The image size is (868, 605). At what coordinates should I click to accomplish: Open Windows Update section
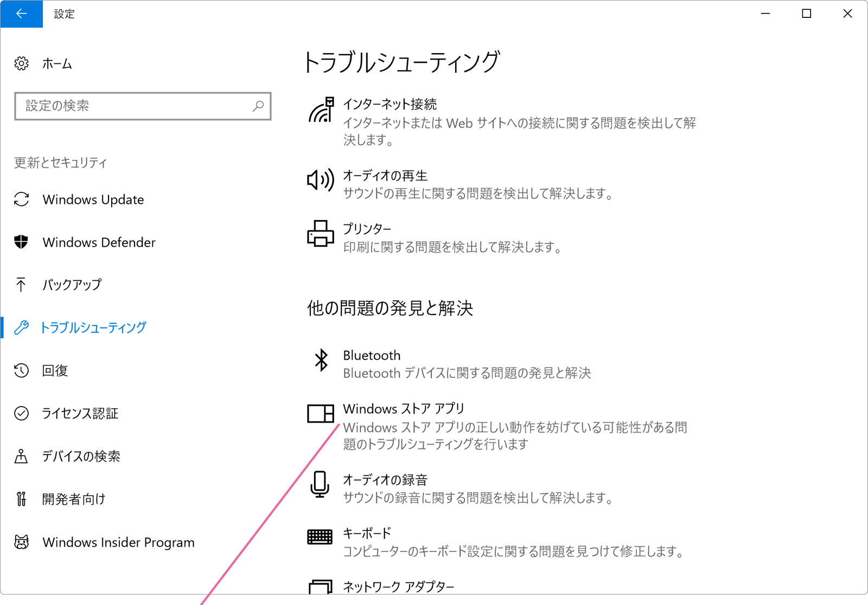(x=93, y=199)
